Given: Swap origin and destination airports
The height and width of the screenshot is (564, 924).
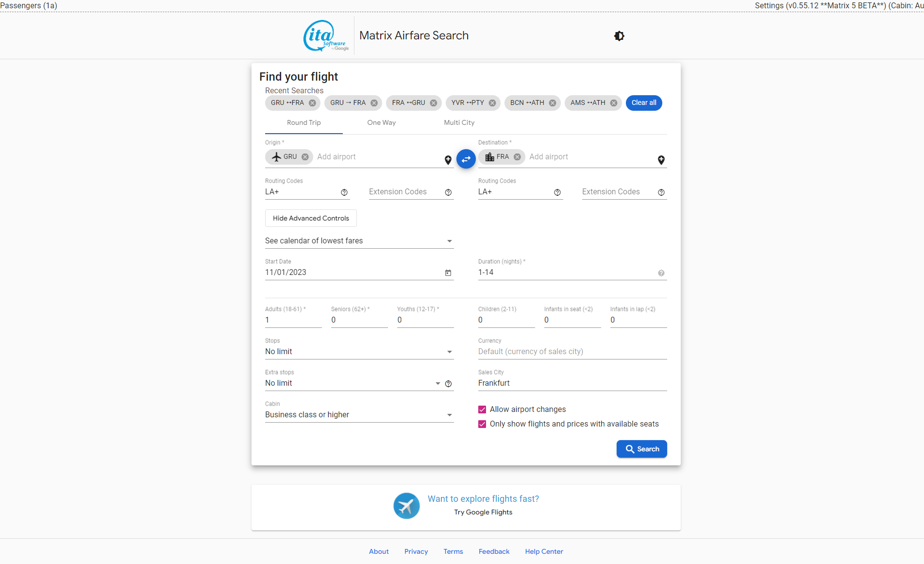Looking at the screenshot, I should [466, 159].
